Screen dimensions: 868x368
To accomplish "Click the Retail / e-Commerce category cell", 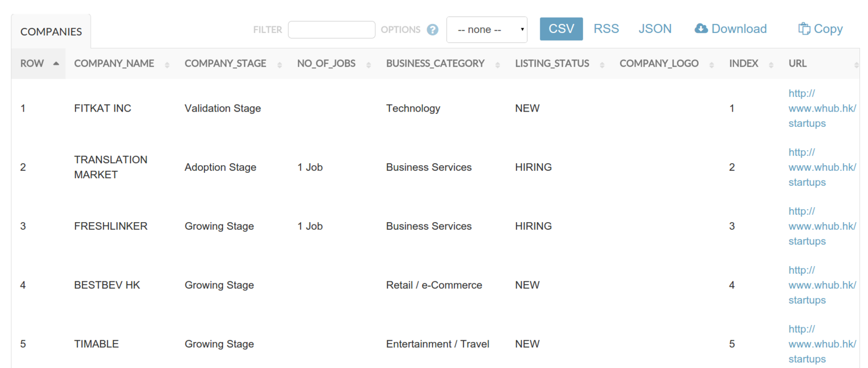I will [434, 285].
